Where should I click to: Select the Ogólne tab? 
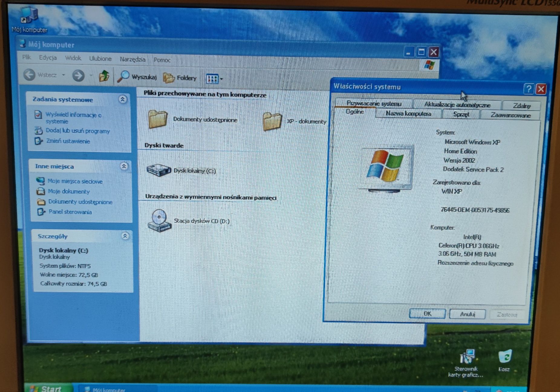point(355,112)
